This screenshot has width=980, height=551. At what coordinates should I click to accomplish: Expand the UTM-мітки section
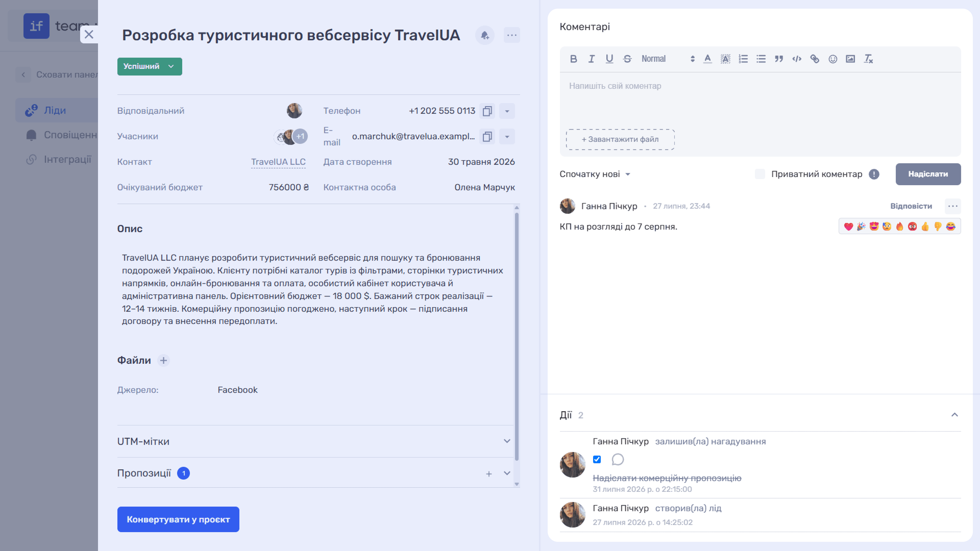click(x=507, y=441)
